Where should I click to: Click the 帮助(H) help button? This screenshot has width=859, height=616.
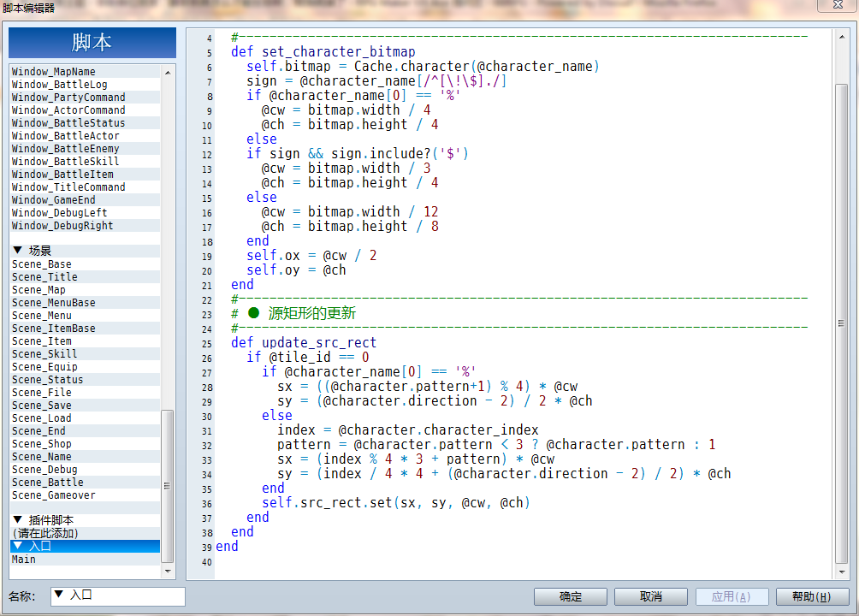click(x=812, y=596)
